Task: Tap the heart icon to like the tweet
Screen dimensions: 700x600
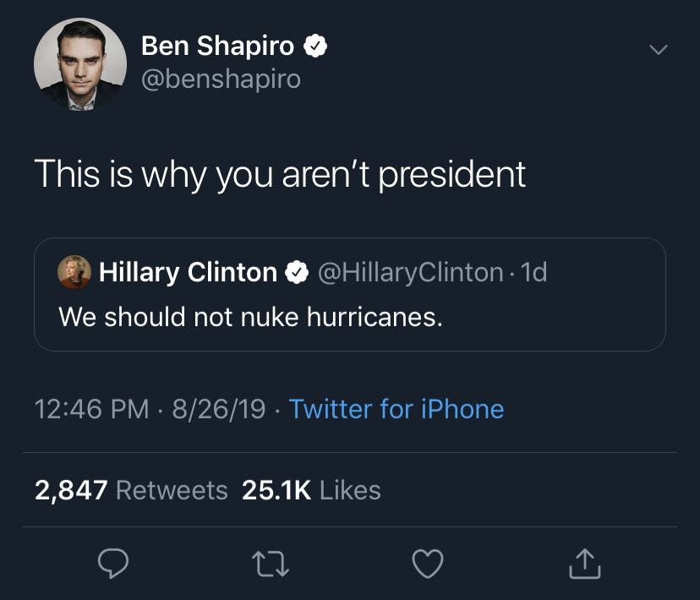Action: pyautogui.click(x=427, y=562)
